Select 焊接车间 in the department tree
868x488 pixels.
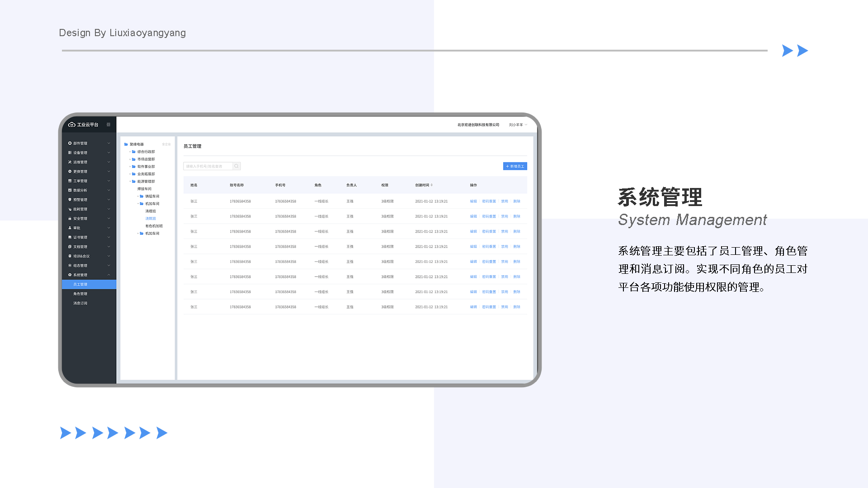tap(145, 189)
